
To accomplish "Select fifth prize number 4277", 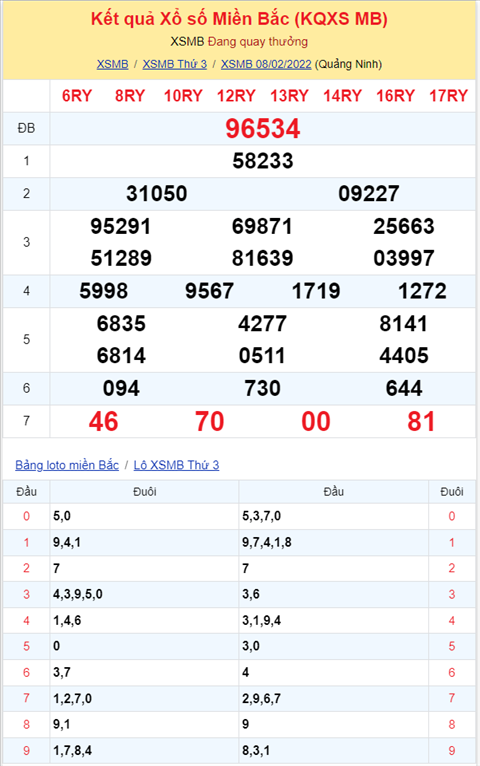I will (262, 324).
